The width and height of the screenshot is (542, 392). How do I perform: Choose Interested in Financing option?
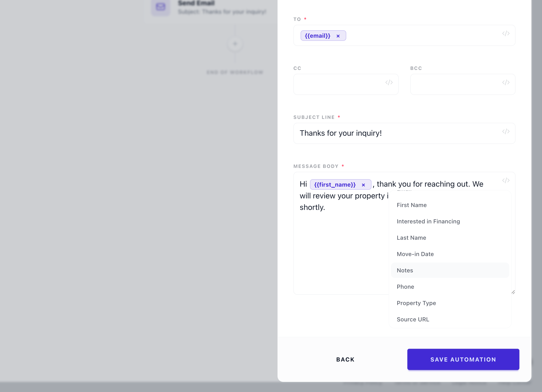428,221
